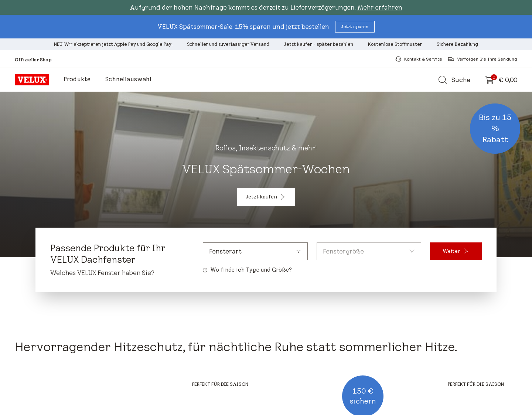Click the info icon near Type und Größe
Image resolution: width=532 pixels, height=415 pixels.
pyautogui.click(x=205, y=270)
